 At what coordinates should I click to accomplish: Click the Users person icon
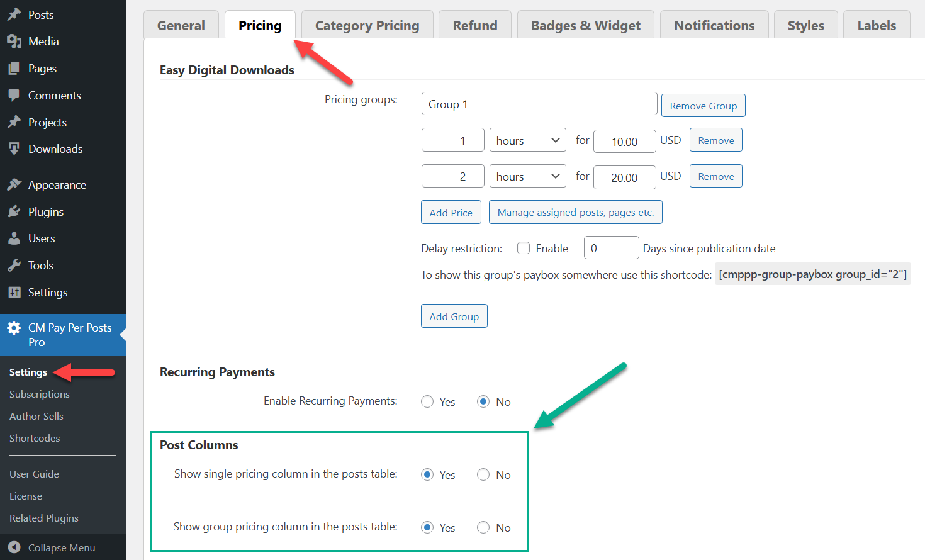coord(14,238)
